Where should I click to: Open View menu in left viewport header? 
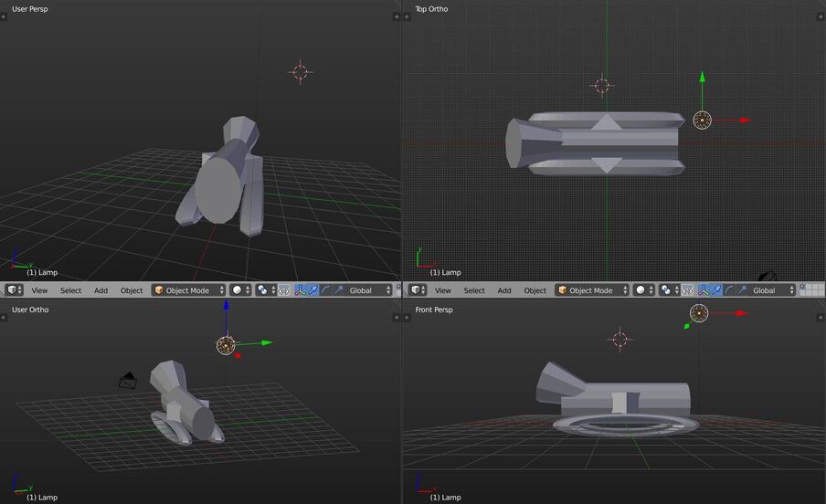click(39, 290)
